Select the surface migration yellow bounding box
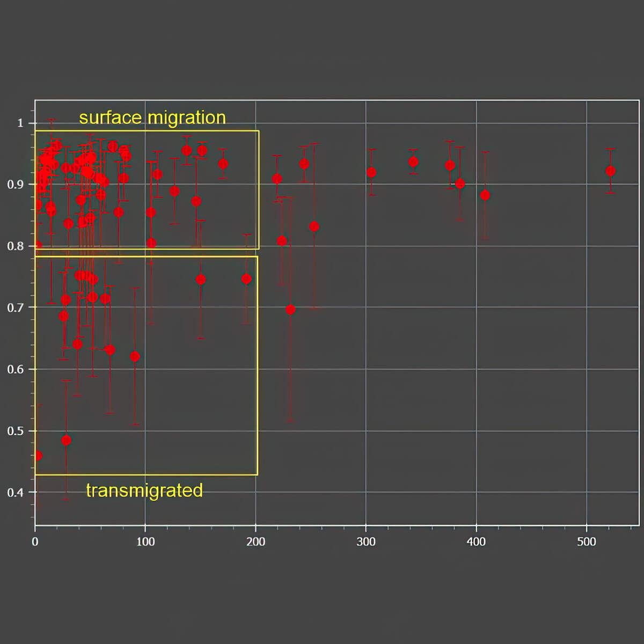 147,189
